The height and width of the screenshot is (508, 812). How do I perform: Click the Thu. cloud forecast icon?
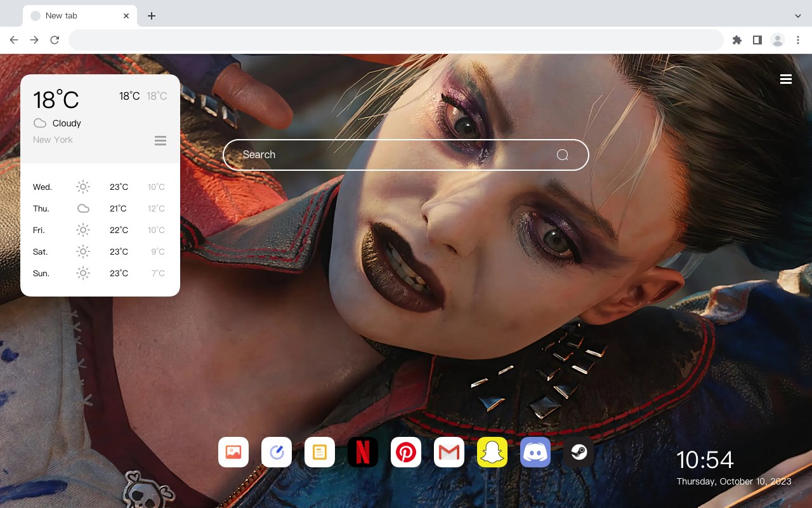[x=83, y=208]
